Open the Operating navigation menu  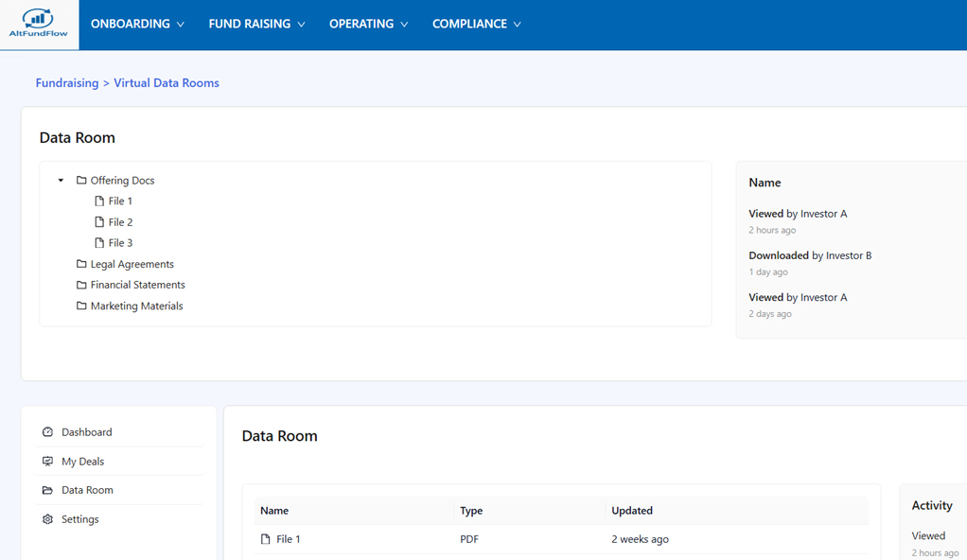[368, 24]
